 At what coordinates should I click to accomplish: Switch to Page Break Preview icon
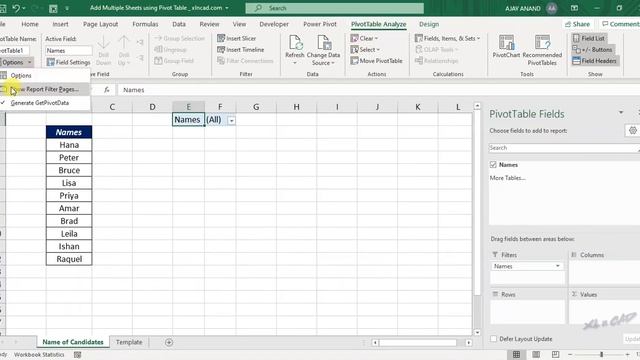tap(555, 354)
